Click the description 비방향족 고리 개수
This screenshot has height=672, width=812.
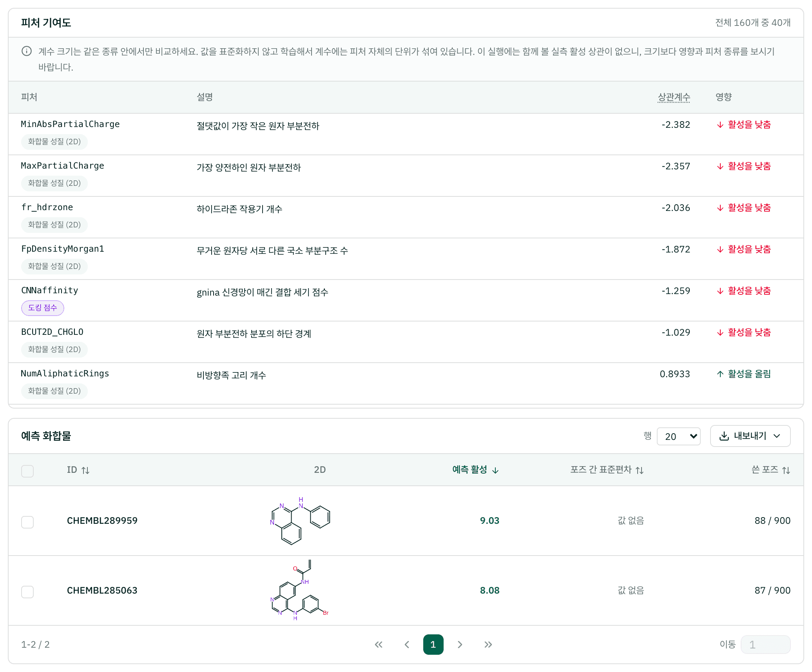pyautogui.click(x=231, y=375)
